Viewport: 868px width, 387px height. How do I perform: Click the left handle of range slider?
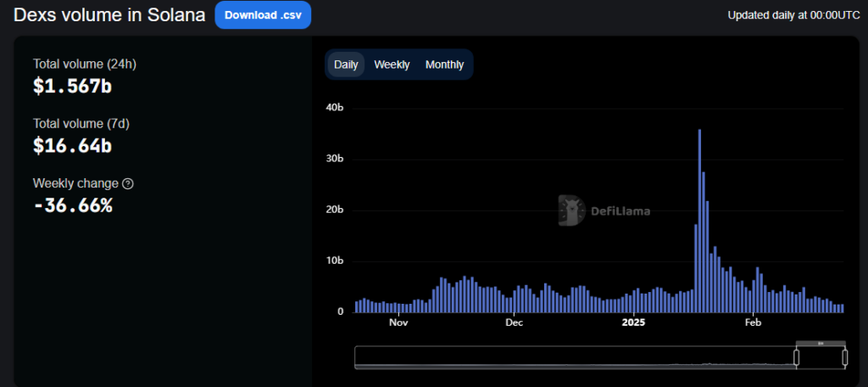tap(796, 358)
